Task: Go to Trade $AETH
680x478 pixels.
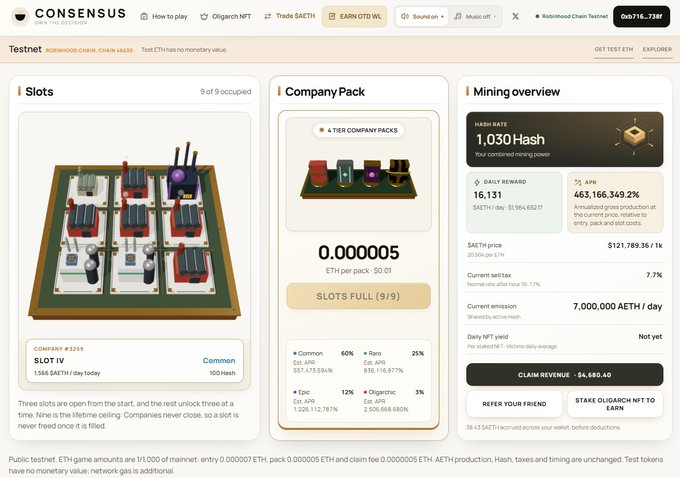Action: pyautogui.click(x=290, y=16)
